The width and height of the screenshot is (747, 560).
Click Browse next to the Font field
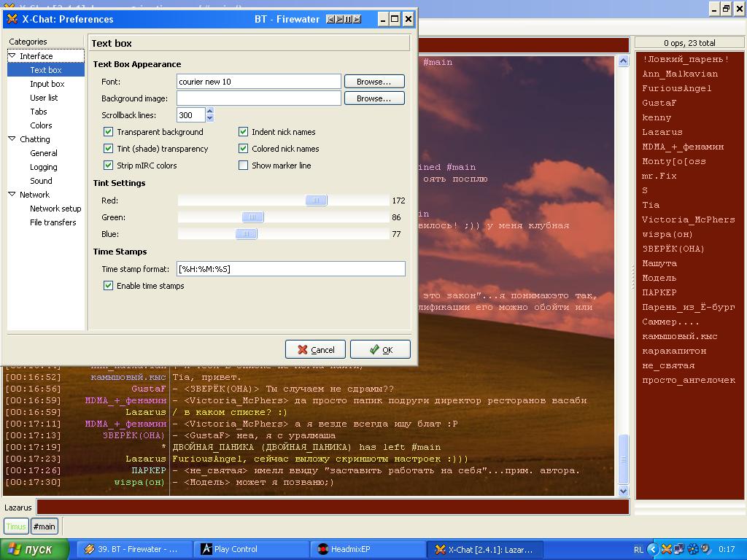pyautogui.click(x=374, y=82)
